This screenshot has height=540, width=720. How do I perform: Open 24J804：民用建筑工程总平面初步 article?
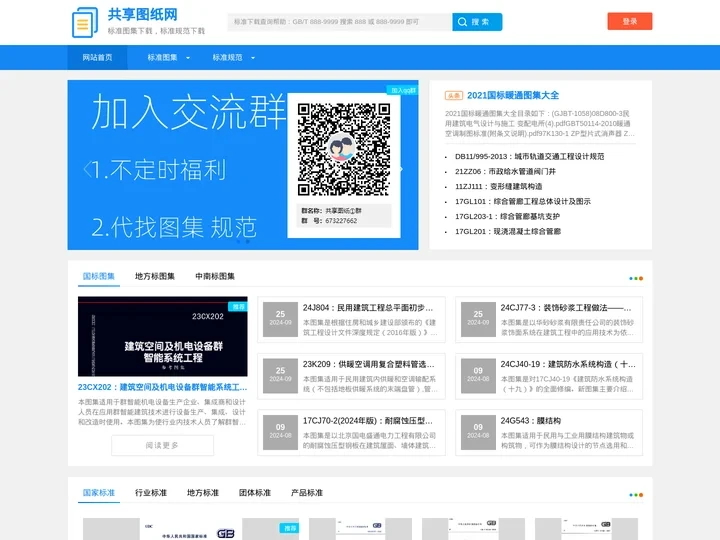(x=368, y=308)
